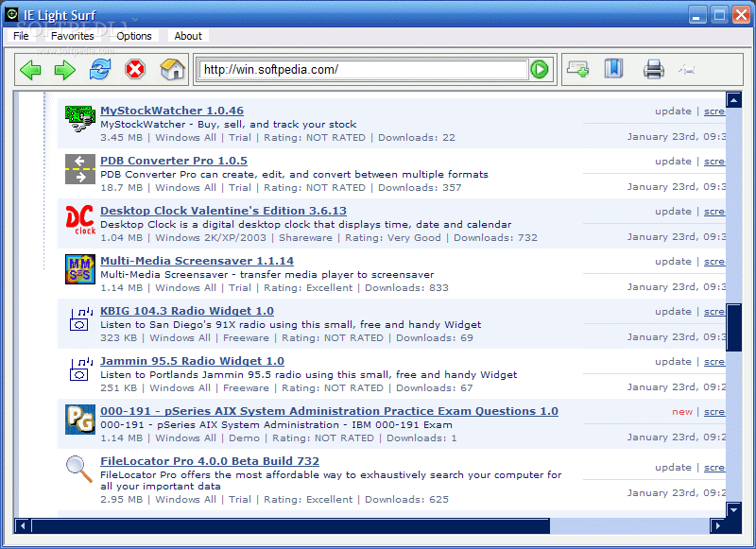The height and width of the screenshot is (549, 756).
Task: Open the 000-191 pSeries AIX exam link
Action: click(329, 411)
